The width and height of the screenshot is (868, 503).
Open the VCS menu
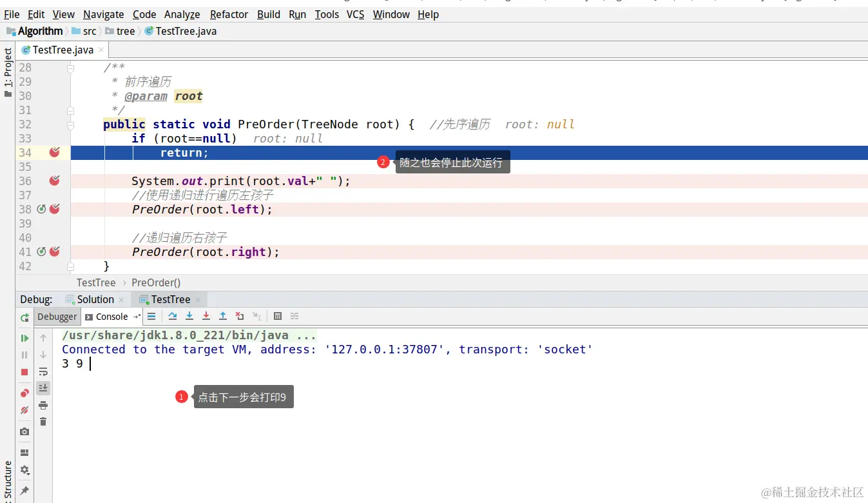[x=356, y=14]
